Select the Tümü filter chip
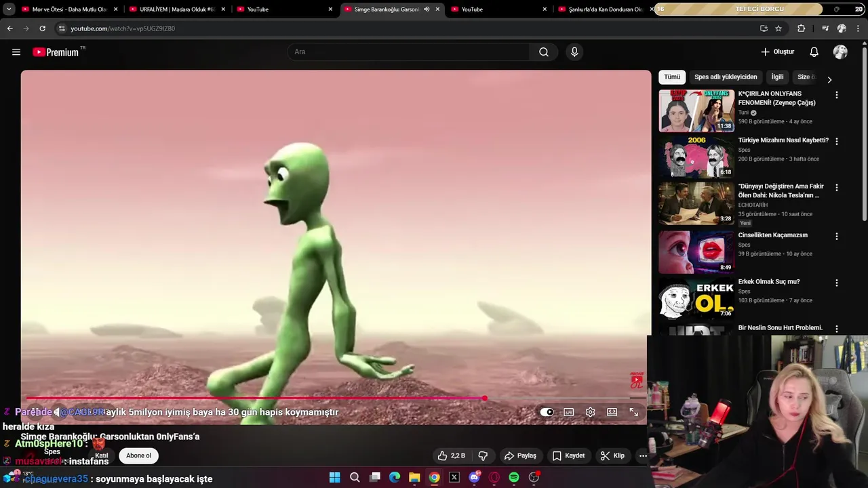The width and height of the screenshot is (868, 488). click(x=672, y=77)
